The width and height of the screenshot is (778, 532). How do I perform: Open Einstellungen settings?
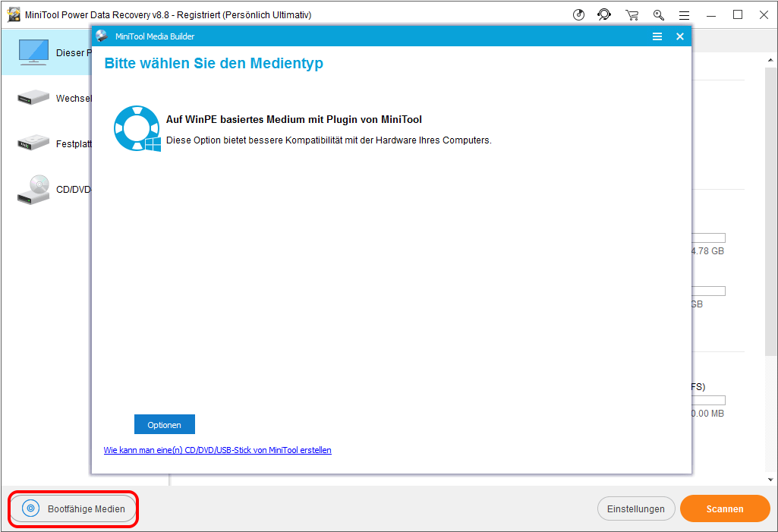(x=636, y=509)
